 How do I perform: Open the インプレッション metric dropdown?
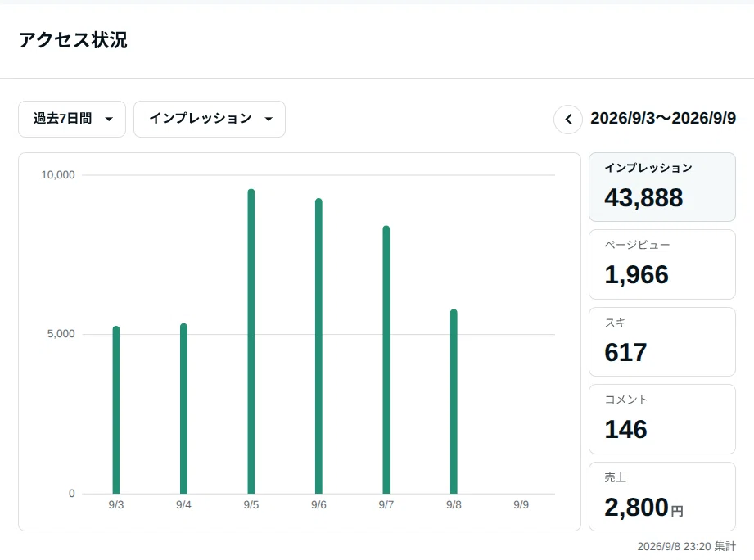210,119
